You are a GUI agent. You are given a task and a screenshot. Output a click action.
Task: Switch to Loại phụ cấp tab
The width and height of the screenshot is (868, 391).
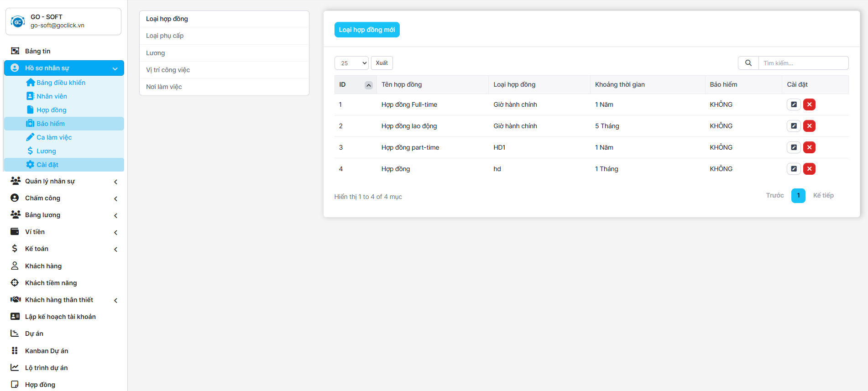(x=165, y=36)
